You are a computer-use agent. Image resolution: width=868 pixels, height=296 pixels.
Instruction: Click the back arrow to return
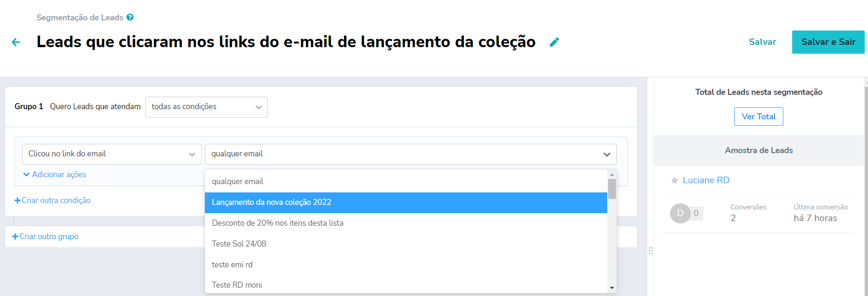(x=16, y=42)
